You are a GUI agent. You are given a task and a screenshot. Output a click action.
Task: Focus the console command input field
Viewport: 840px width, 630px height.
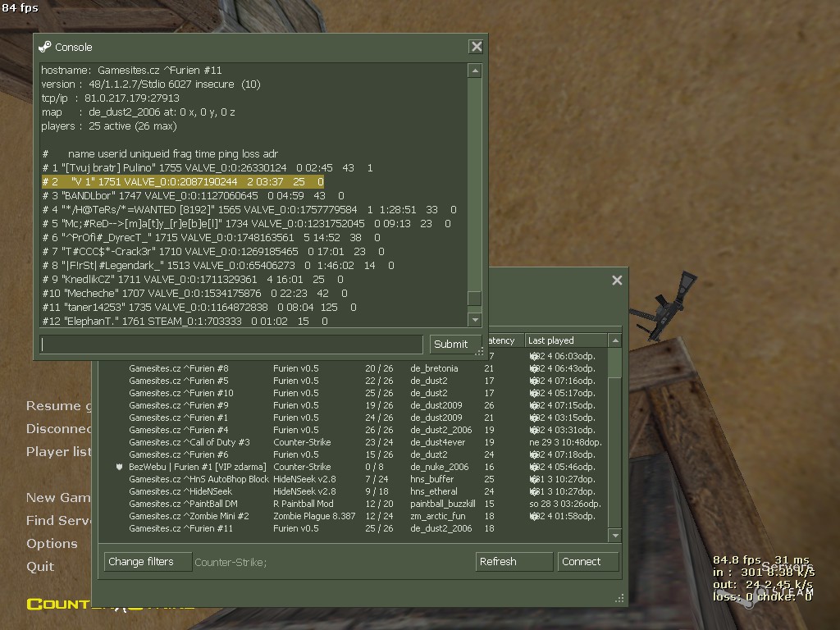(231, 344)
